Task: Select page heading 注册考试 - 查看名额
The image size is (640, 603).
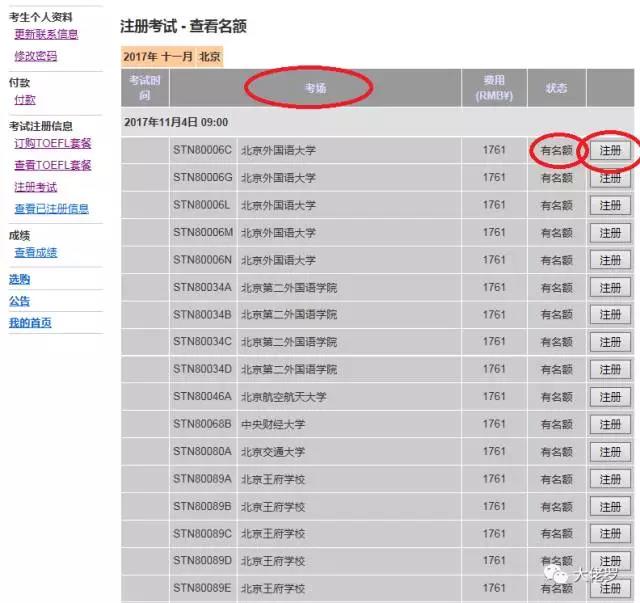Action: click(x=183, y=27)
